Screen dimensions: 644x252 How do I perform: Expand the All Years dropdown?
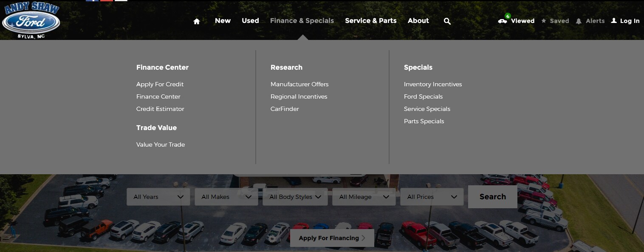click(158, 197)
